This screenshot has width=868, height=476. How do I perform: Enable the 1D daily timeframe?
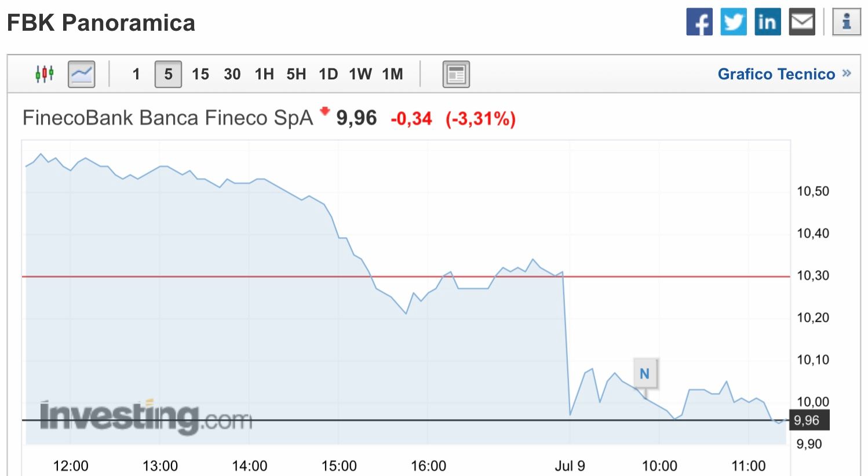tap(328, 74)
